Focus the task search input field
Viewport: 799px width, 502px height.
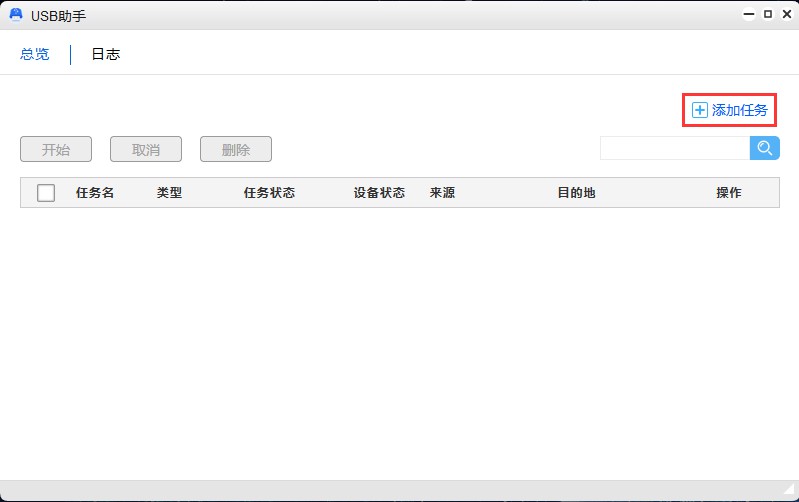point(674,148)
